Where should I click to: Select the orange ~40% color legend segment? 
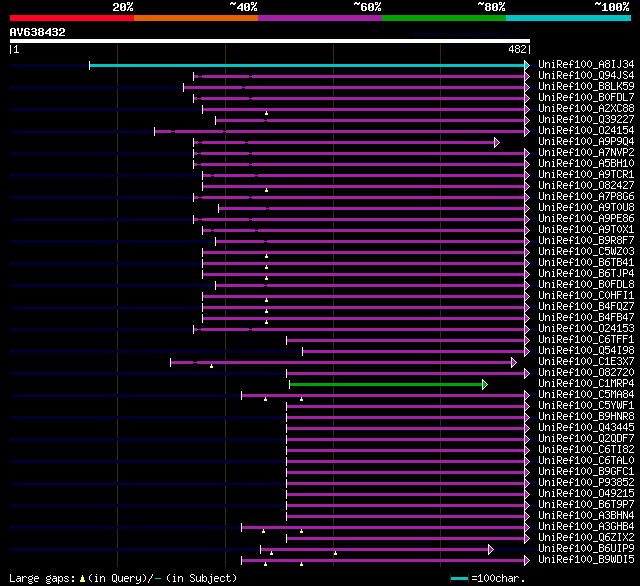click(196, 18)
